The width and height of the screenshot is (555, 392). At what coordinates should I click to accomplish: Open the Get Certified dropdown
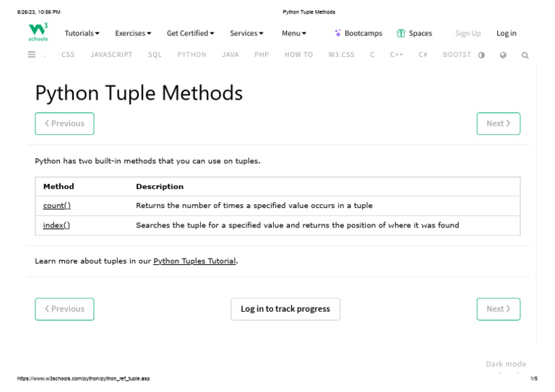point(190,33)
